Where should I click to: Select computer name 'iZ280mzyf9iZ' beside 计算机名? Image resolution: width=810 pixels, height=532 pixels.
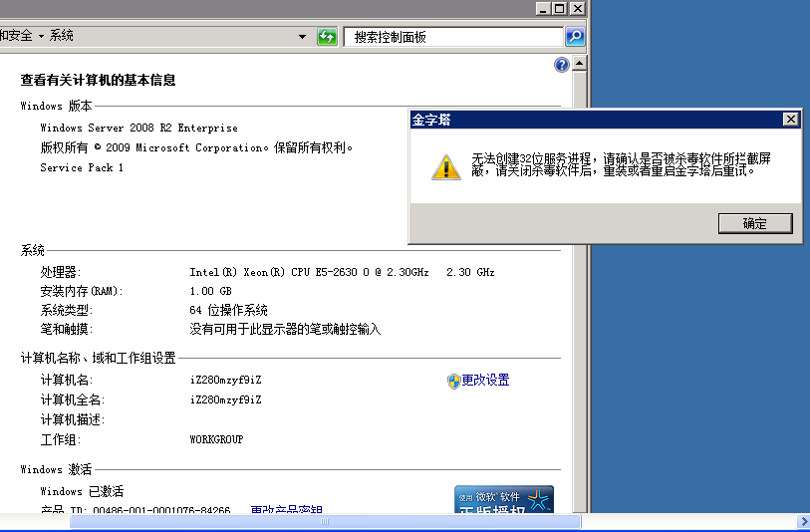coord(226,381)
